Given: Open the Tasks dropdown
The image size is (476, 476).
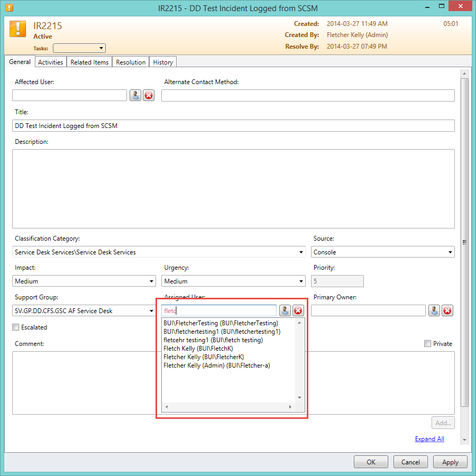Looking at the screenshot, I should click(79, 48).
